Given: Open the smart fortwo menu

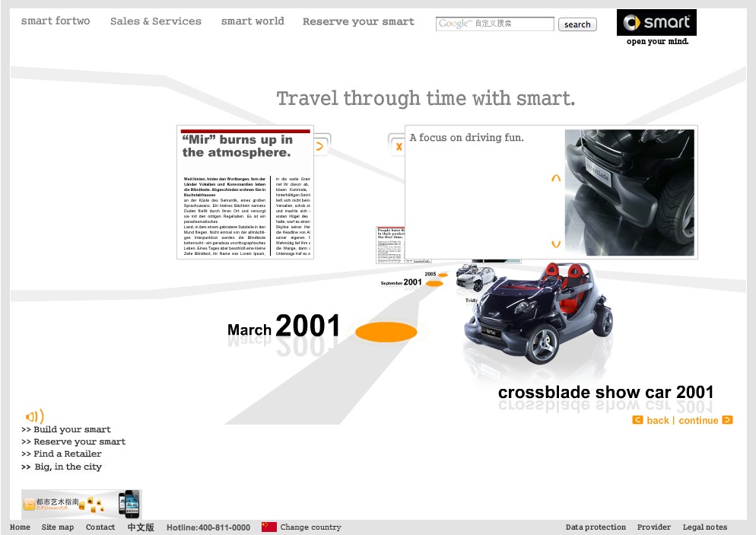Looking at the screenshot, I should [x=56, y=21].
